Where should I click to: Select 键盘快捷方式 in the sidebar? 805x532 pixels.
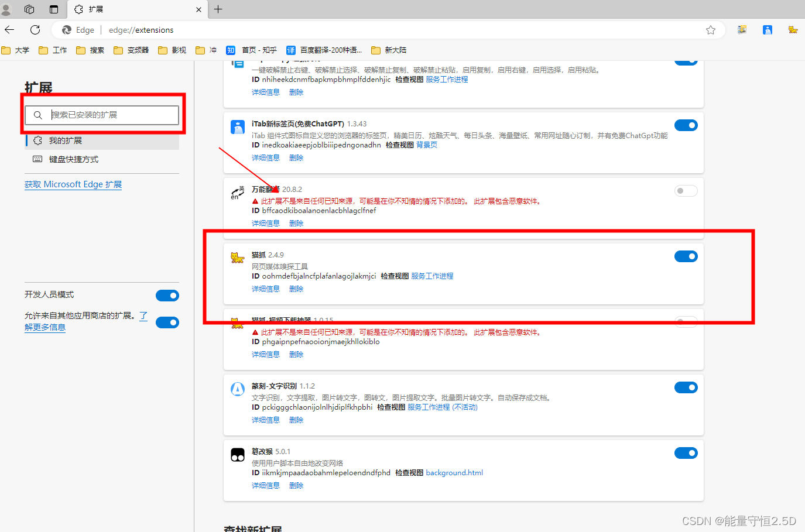pyautogui.click(x=102, y=160)
